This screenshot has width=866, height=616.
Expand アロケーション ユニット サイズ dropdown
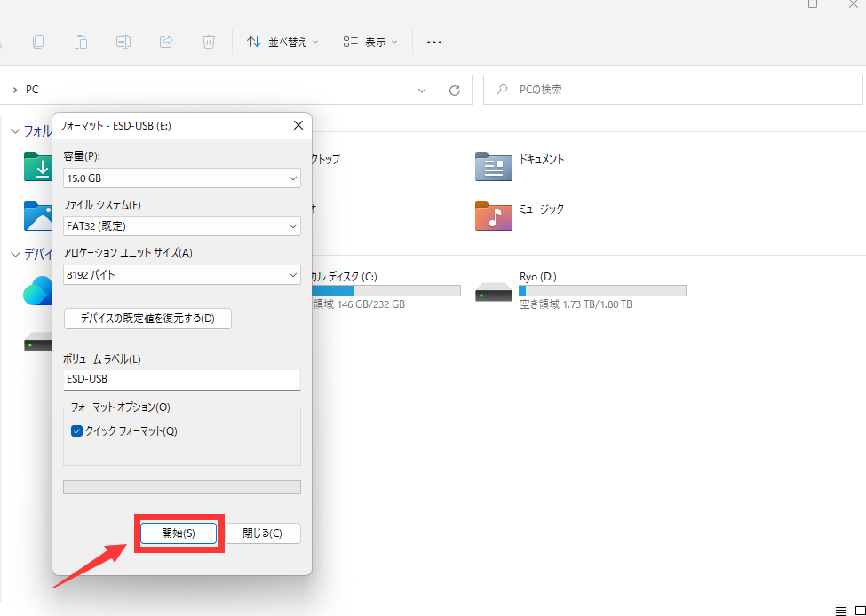tap(182, 275)
